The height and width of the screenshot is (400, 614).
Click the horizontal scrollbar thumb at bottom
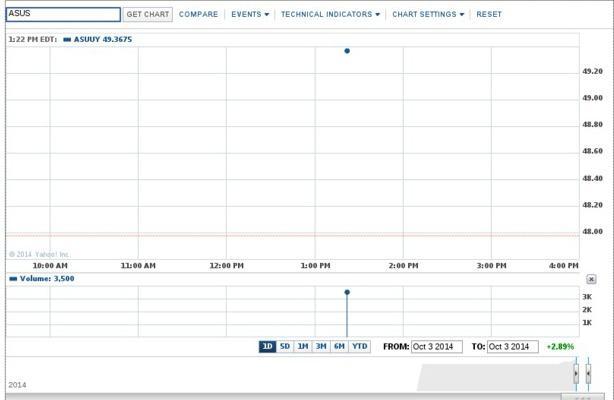coord(582,397)
